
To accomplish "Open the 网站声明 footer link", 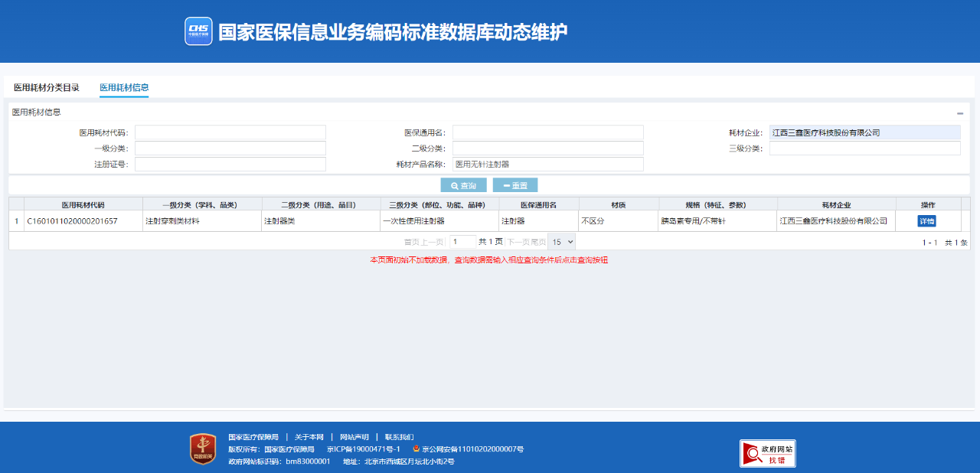I will 354,437.
